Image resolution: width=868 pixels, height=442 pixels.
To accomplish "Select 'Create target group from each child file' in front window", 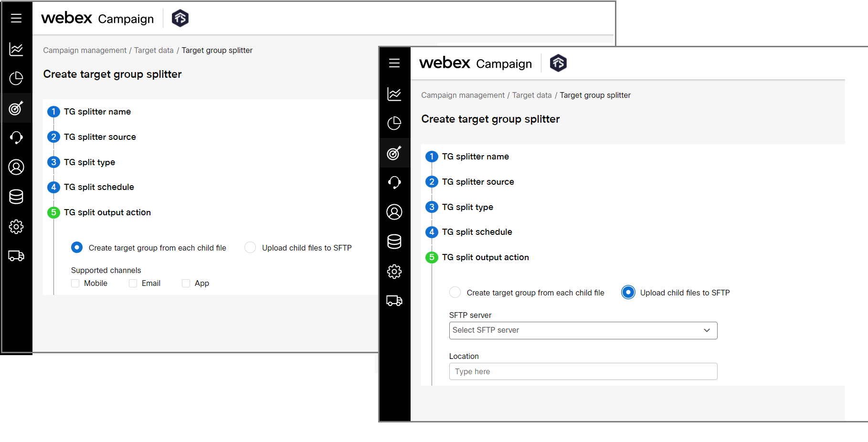I will point(455,292).
